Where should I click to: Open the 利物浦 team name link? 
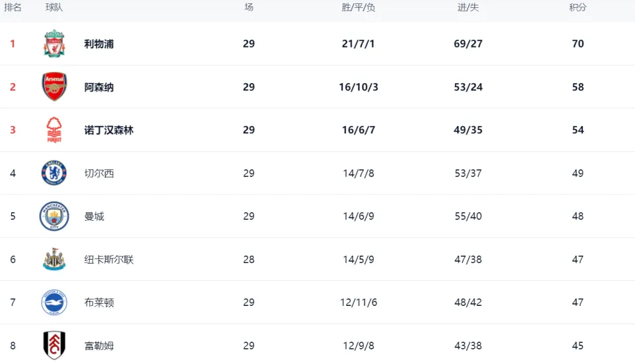[99, 44]
